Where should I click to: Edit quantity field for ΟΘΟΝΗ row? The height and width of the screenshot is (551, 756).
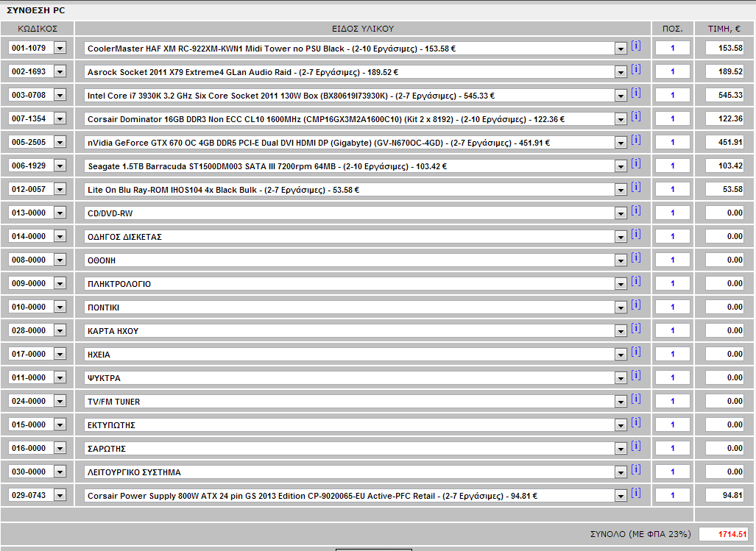[673, 260]
